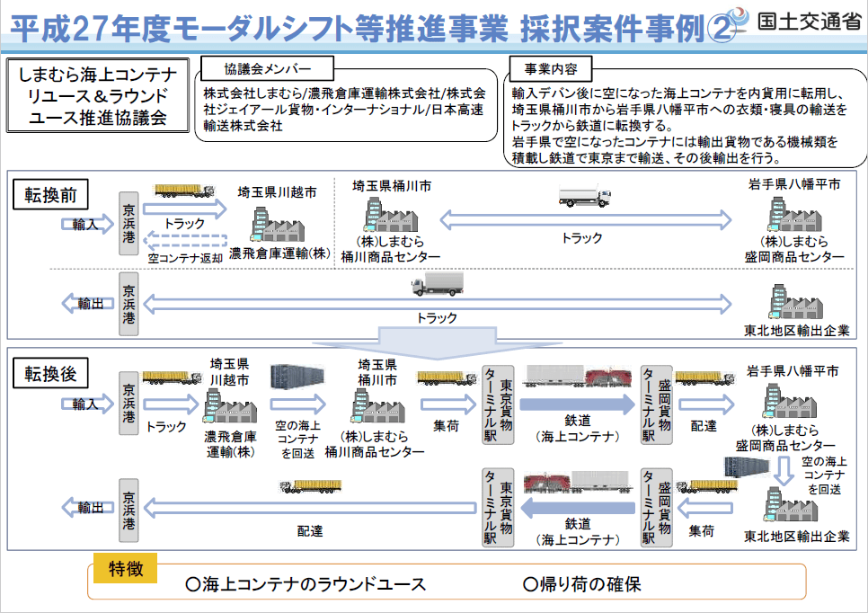Click white truck between 桶川市 and 八幡平市
The height and width of the screenshot is (613, 868).
[x=585, y=195]
